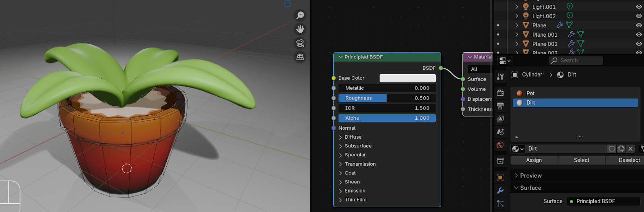
Task: Open the Object properties orange square icon
Action: 500,177
